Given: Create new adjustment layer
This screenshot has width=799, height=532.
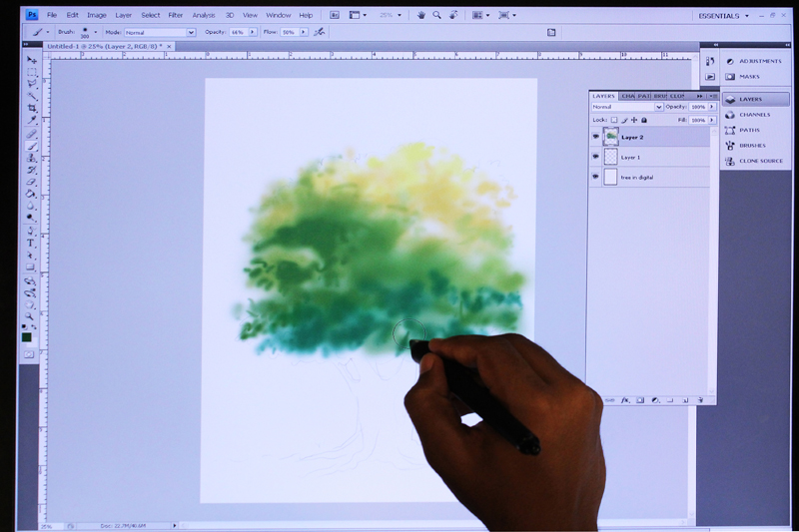Looking at the screenshot, I should click(x=655, y=400).
